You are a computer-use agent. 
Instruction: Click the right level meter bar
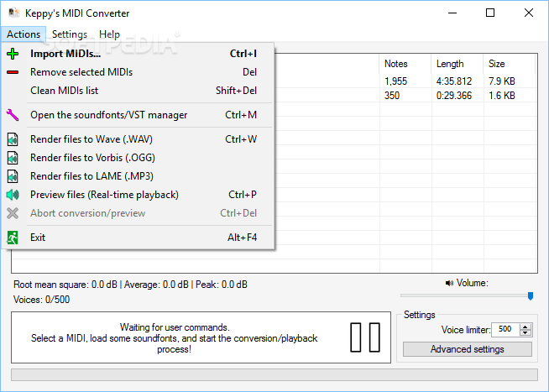click(x=374, y=337)
